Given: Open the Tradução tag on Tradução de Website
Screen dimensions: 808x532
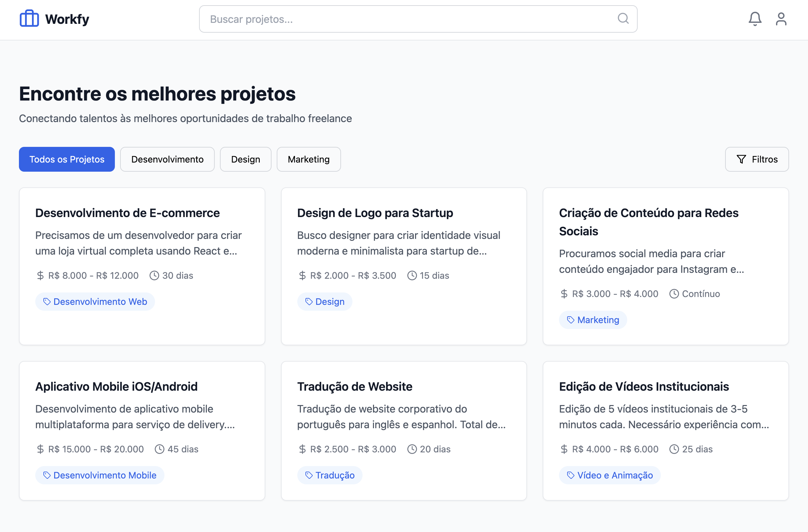Looking at the screenshot, I should (x=330, y=475).
